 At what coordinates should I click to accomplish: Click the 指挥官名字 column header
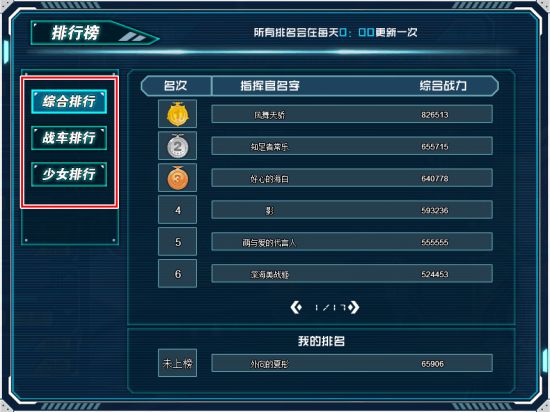point(270,86)
